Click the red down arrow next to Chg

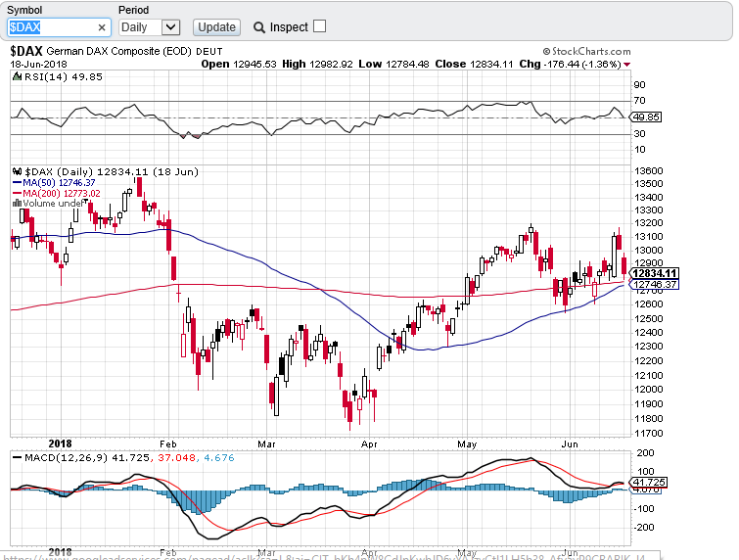[626, 65]
